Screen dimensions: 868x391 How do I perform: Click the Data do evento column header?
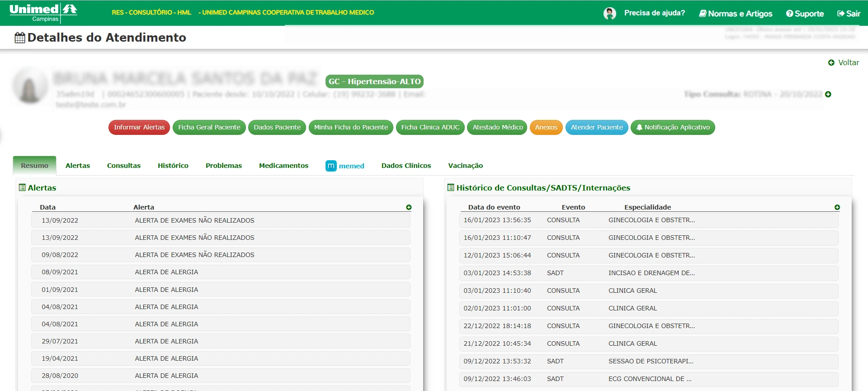click(x=494, y=207)
